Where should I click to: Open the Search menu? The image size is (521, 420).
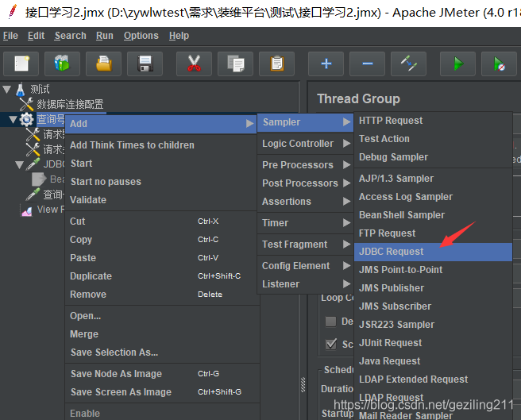point(70,36)
